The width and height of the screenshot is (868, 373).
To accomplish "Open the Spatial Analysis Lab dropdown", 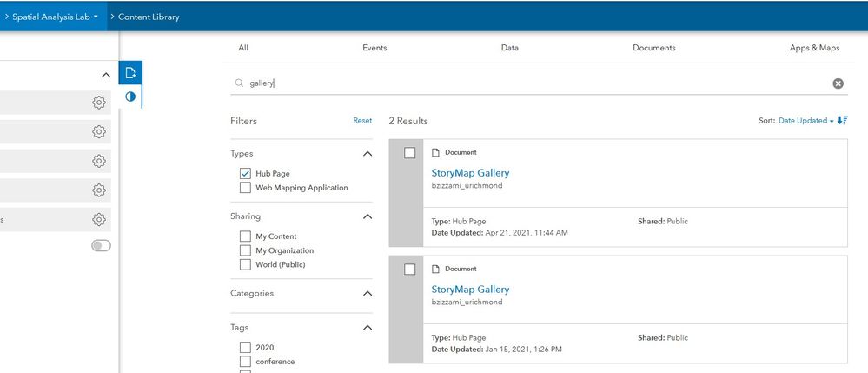I will coord(55,17).
